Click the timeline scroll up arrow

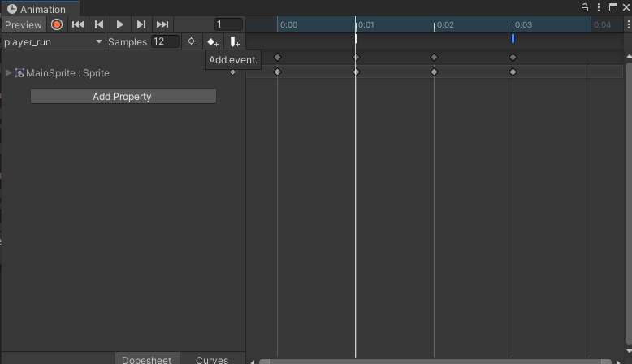click(630, 56)
